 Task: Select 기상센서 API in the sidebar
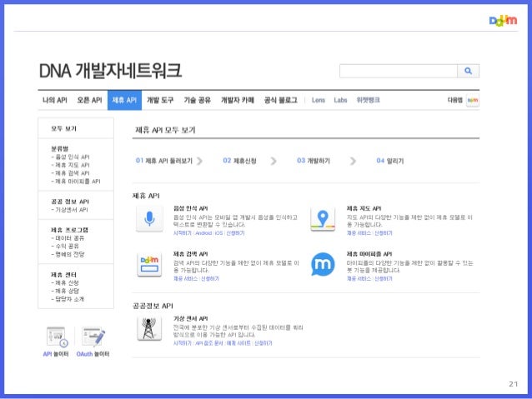[x=72, y=210]
